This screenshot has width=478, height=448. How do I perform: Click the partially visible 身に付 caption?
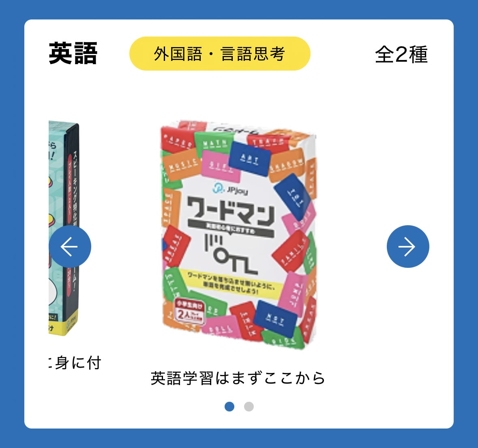click(75, 363)
